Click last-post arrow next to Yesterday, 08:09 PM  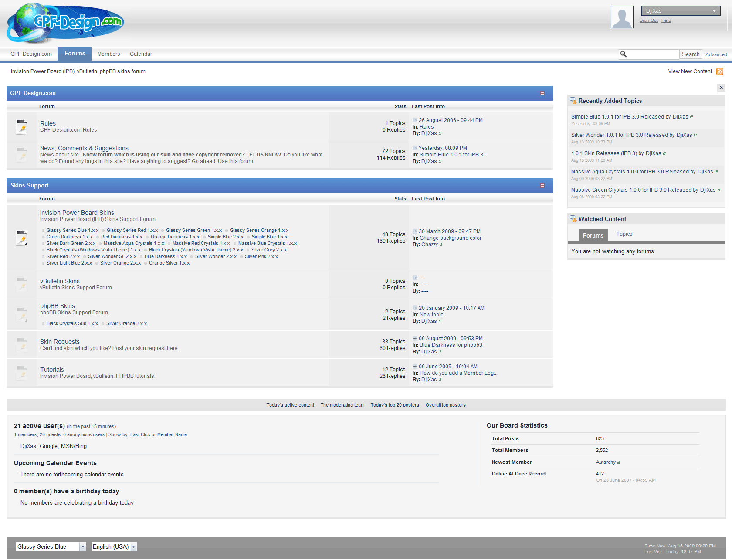pyautogui.click(x=415, y=148)
